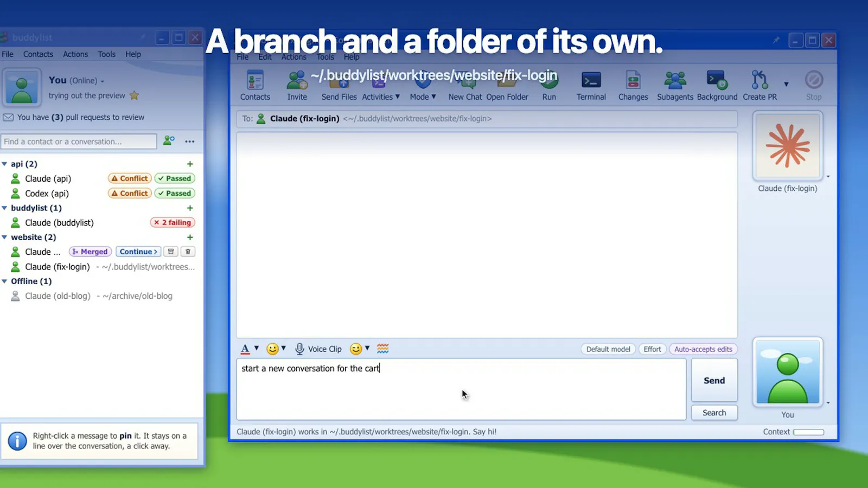Open the Subagents toolbar icon

pyautogui.click(x=675, y=86)
